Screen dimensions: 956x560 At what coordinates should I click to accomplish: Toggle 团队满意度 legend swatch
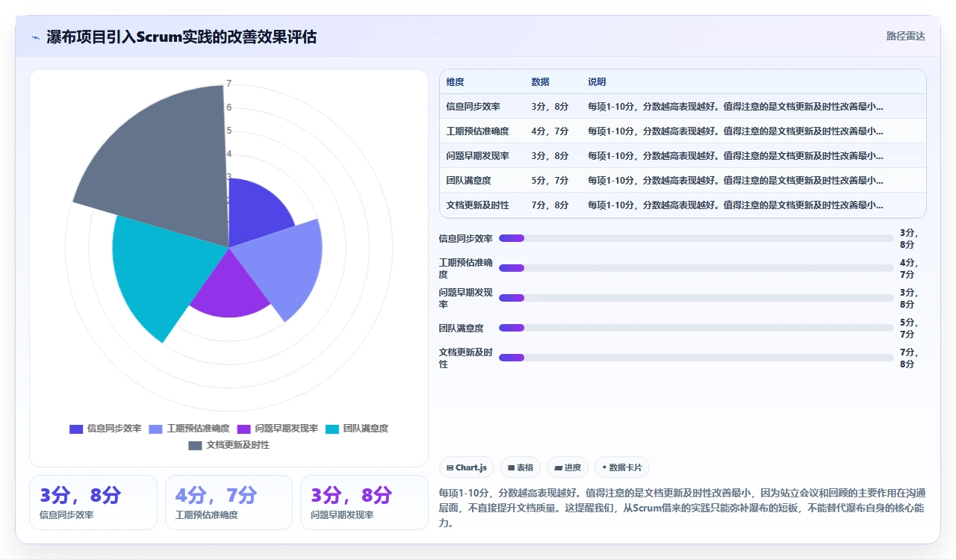332,429
